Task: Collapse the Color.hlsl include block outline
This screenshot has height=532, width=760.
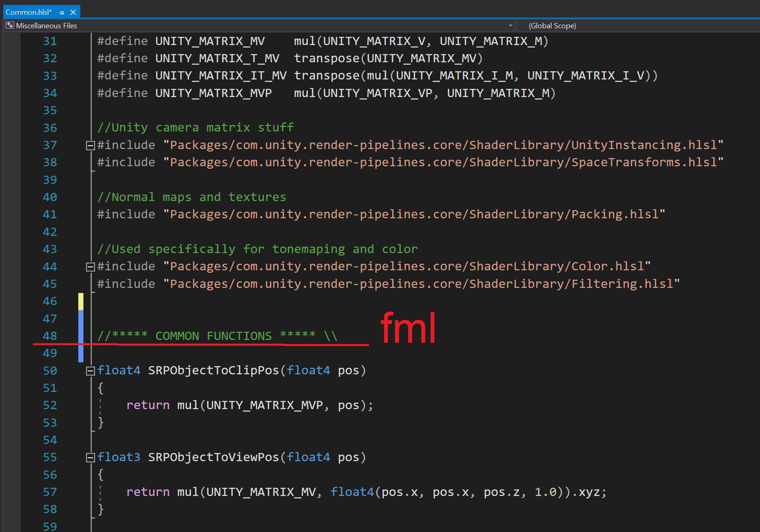Action: click(x=90, y=267)
